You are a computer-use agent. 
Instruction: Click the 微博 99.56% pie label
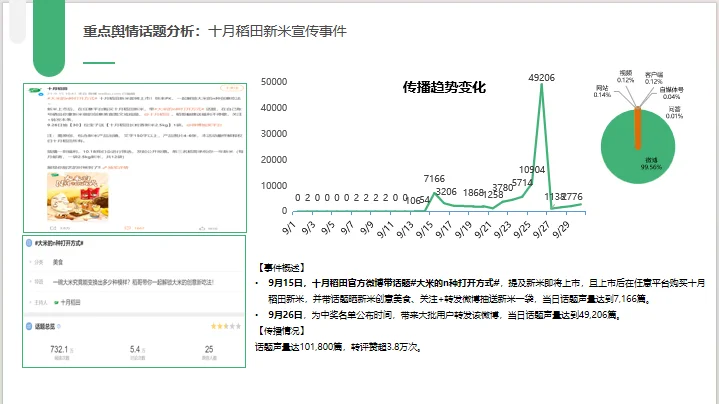651,164
